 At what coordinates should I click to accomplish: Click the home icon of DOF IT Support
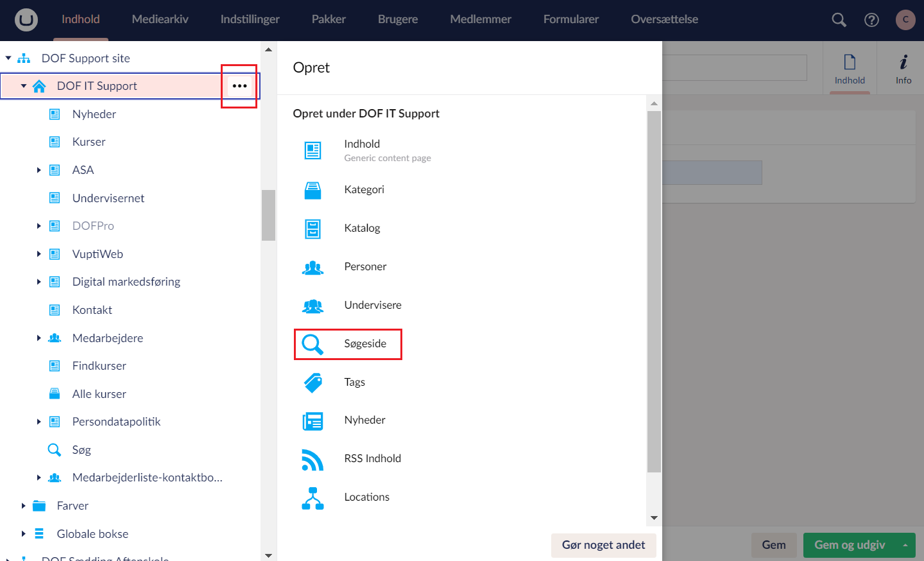click(39, 86)
